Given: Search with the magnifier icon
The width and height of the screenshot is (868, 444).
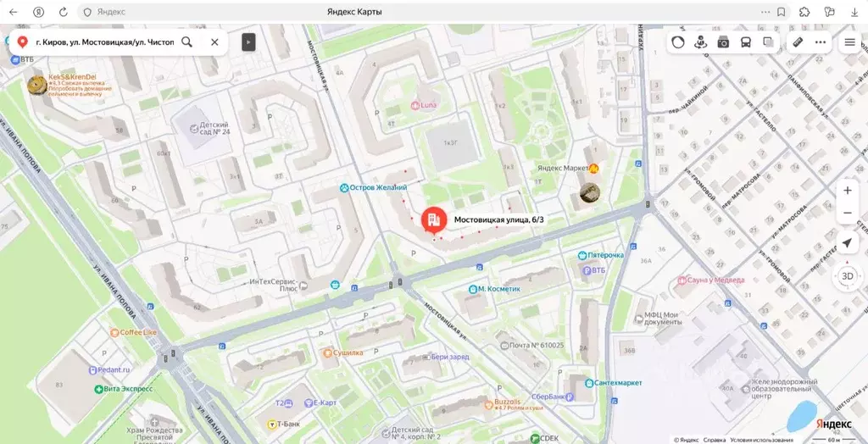Looking at the screenshot, I should (187, 42).
